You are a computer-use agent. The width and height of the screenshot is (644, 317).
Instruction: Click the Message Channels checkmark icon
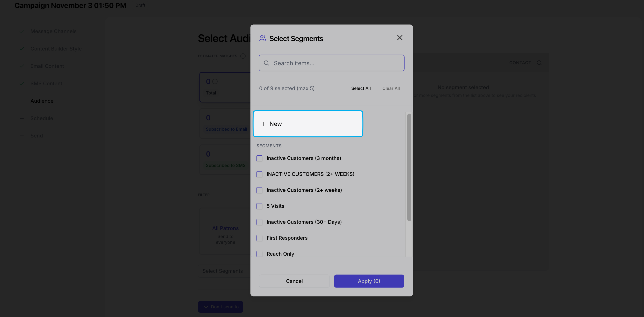point(22,31)
